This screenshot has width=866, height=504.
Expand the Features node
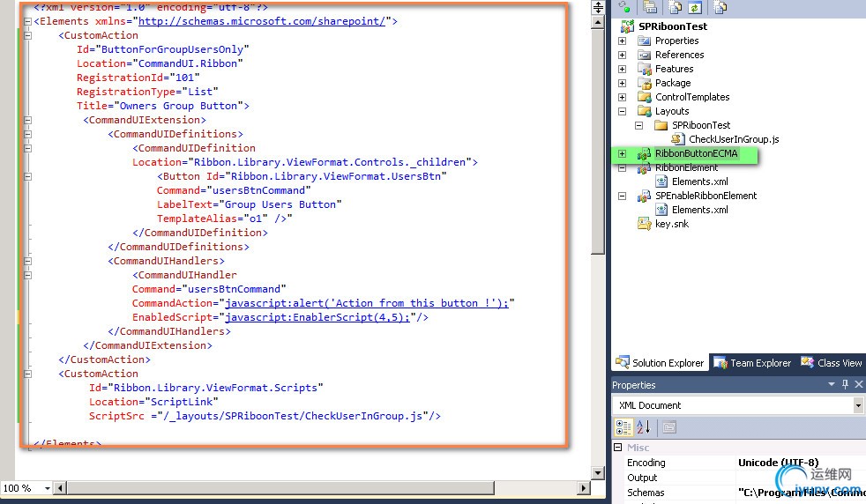click(x=623, y=69)
